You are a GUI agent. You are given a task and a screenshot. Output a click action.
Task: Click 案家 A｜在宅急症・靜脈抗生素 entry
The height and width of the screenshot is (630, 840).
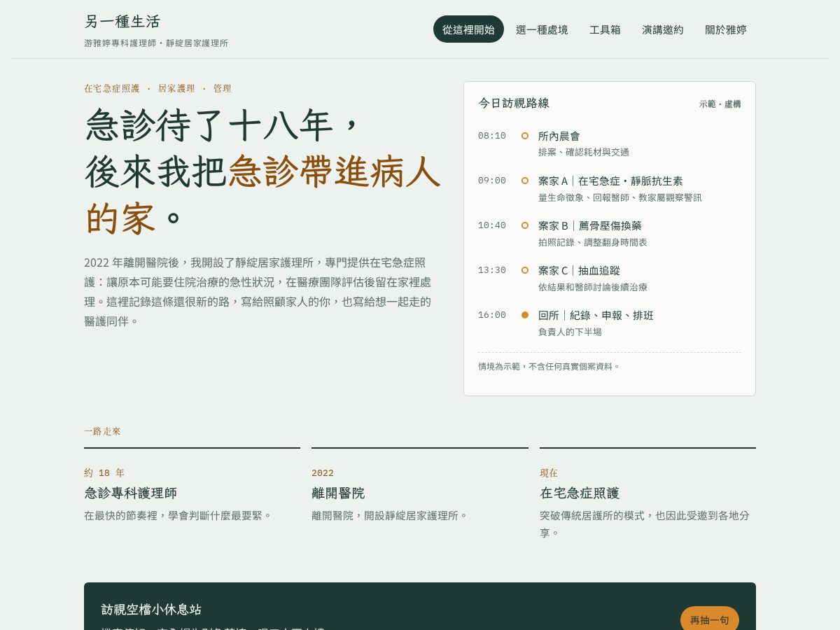[x=610, y=181]
